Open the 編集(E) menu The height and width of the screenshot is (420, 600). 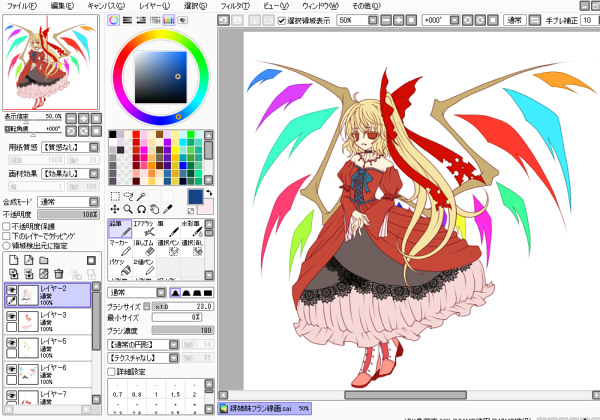(62, 6)
